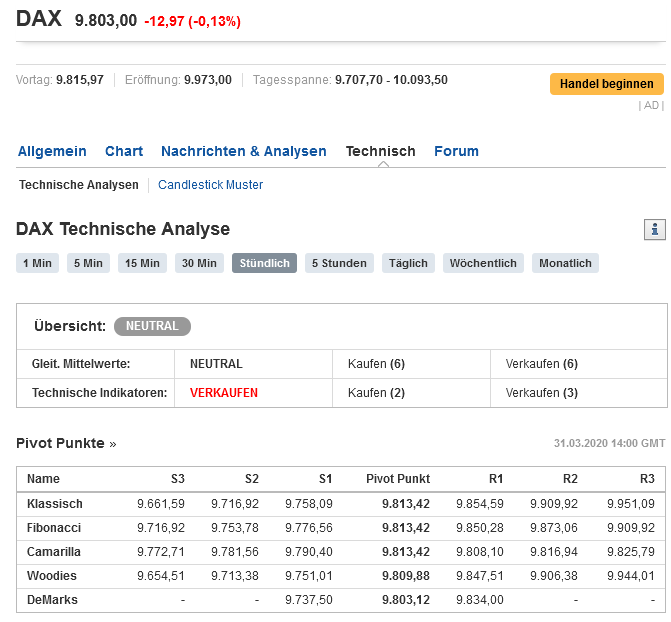Go to the Forum tab
The image size is (671, 622).
click(456, 151)
